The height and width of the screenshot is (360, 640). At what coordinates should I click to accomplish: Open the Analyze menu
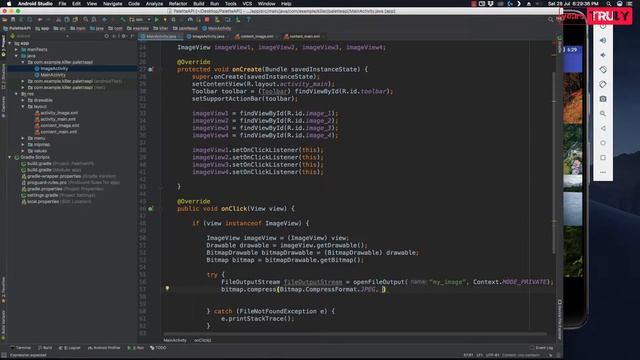154,4
